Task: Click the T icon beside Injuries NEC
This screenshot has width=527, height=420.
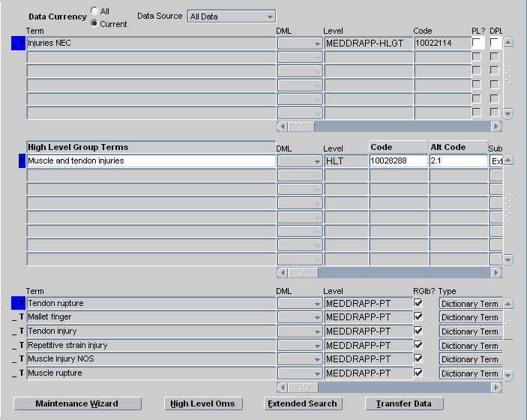Action: 22,43
